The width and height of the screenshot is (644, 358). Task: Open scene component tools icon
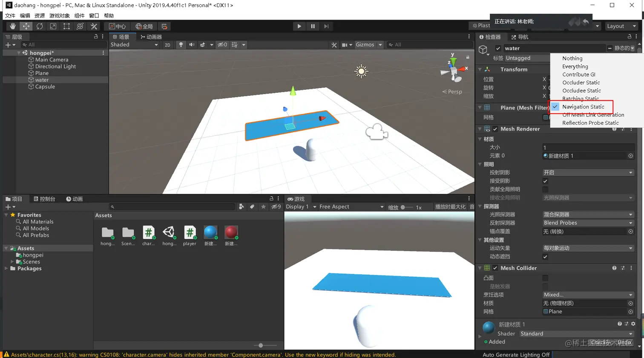(x=334, y=45)
